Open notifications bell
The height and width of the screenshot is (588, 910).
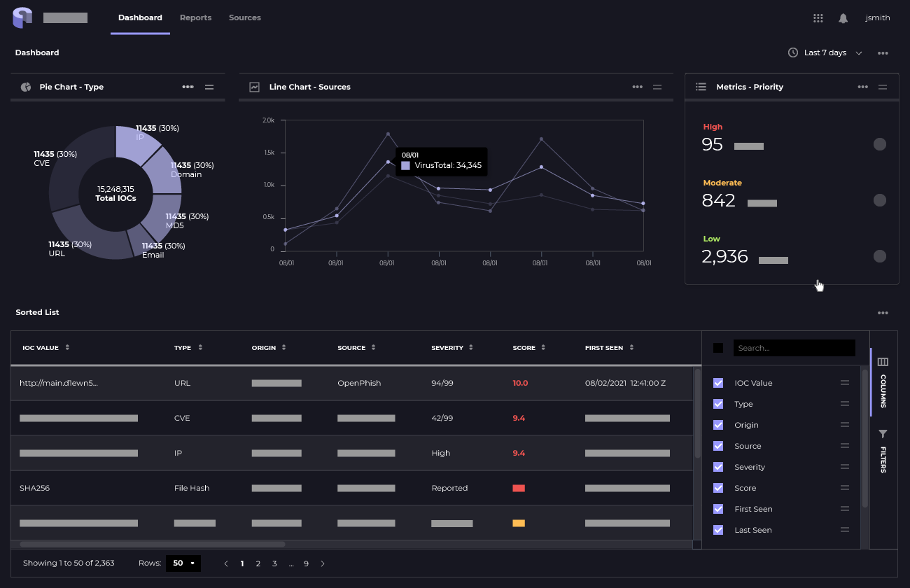(843, 18)
